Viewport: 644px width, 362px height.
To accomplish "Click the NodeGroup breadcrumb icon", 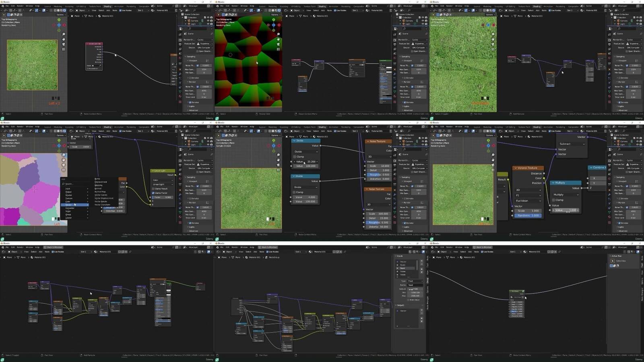I will [x=266, y=257].
